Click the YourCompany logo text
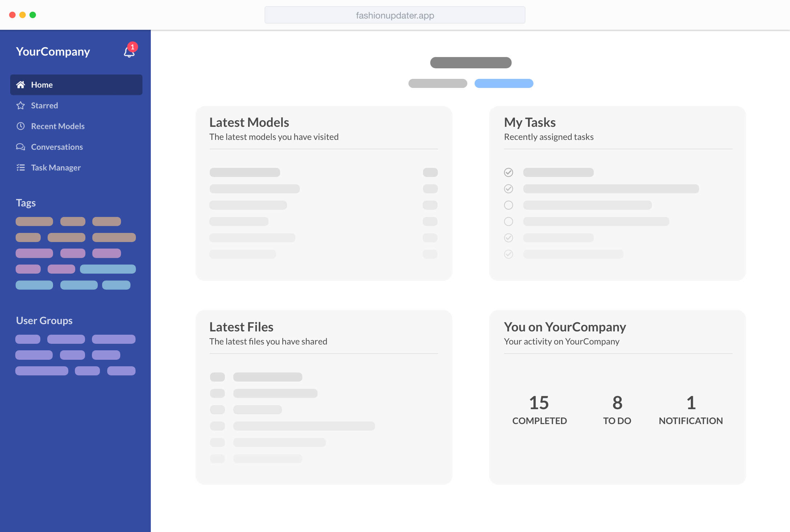Image resolution: width=790 pixels, height=532 pixels. [x=53, y=52]
